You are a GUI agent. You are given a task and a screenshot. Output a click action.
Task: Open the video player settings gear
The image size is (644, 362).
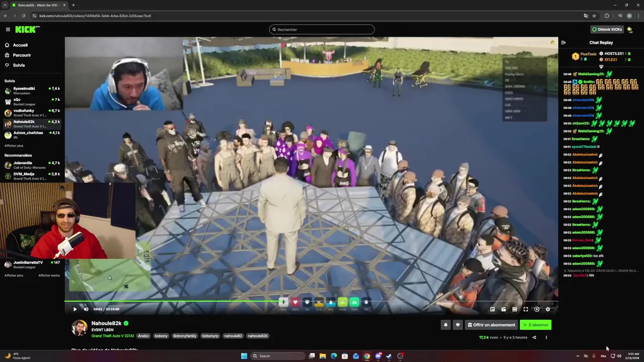tap(548, 309)
